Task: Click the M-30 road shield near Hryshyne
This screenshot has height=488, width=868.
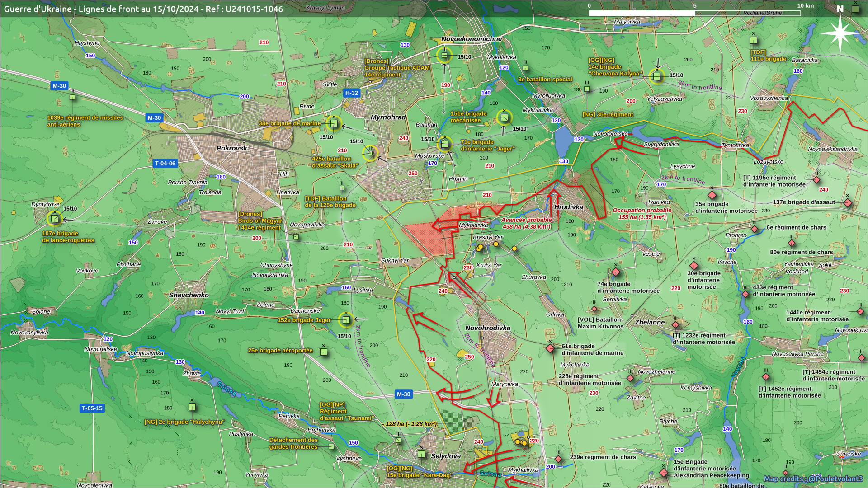Action: point(59,86)
